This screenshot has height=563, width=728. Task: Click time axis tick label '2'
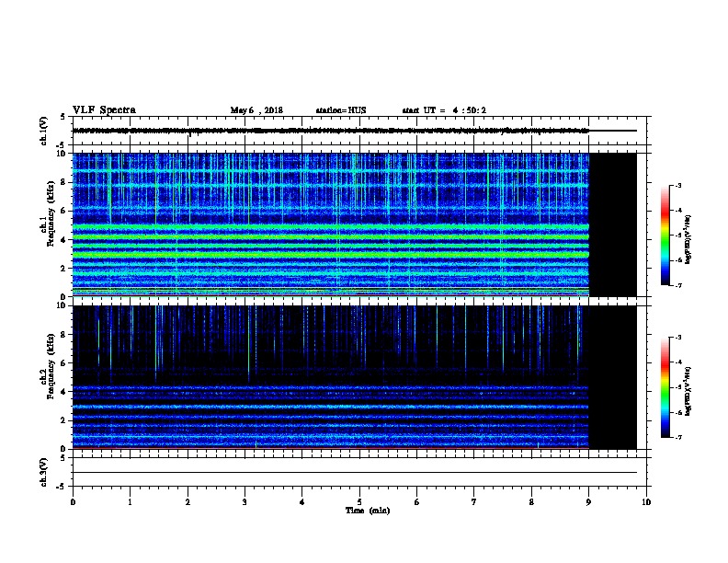point(188,502)
